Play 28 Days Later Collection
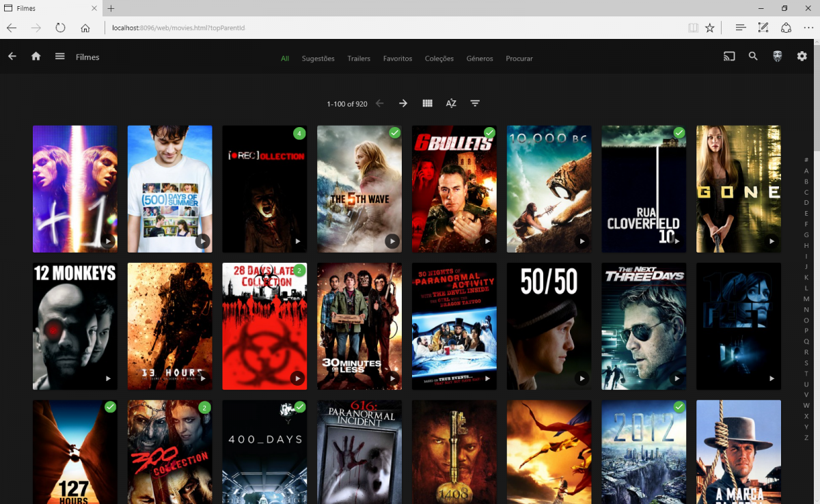This screenshot has height=504, width=820. pos(297,378)
